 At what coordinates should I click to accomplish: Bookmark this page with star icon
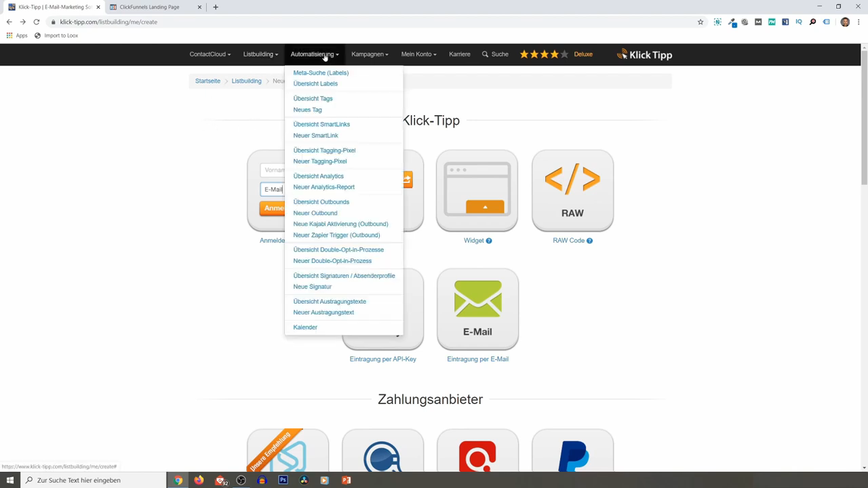tap(701, 22)
